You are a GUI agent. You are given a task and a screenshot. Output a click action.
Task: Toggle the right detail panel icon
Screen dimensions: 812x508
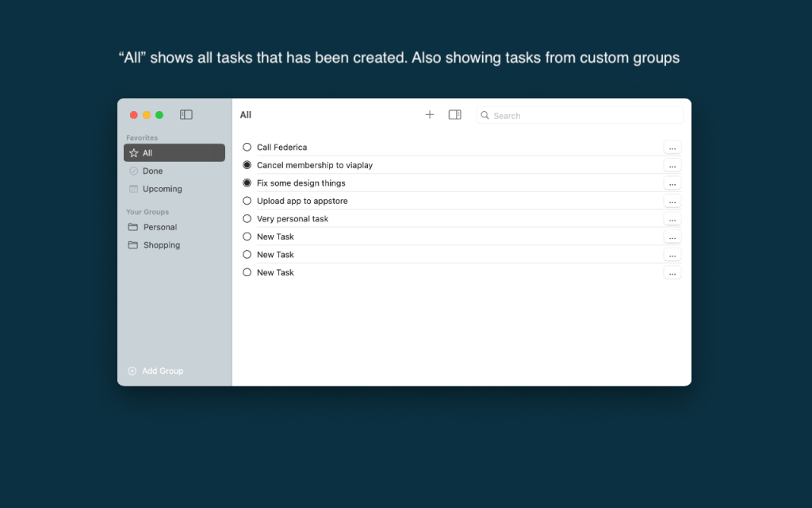[454, 115]
